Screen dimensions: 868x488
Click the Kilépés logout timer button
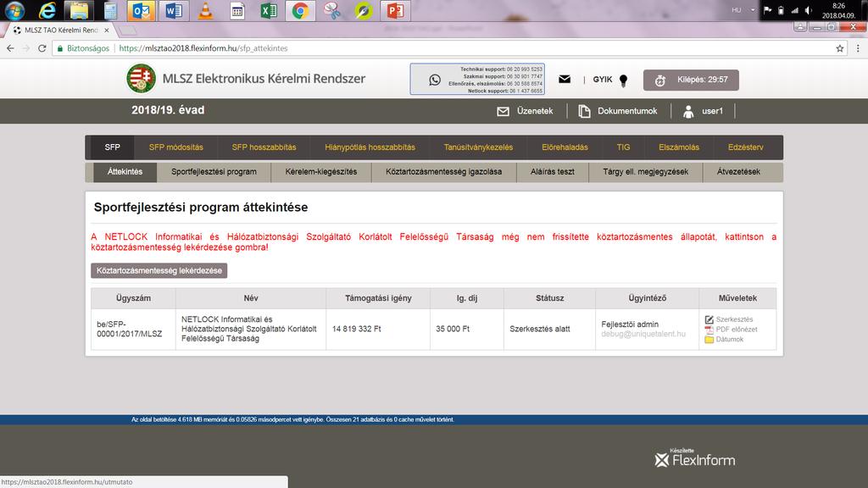coord(691,80)
